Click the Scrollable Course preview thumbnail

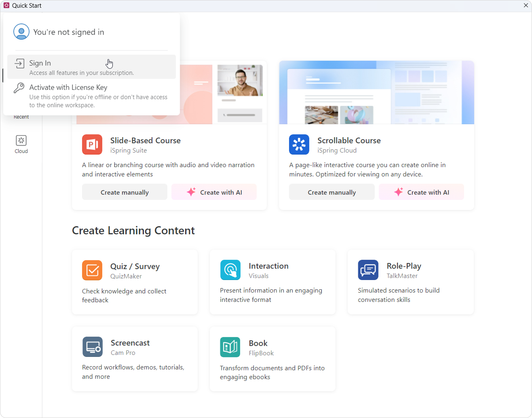point(377,92)
